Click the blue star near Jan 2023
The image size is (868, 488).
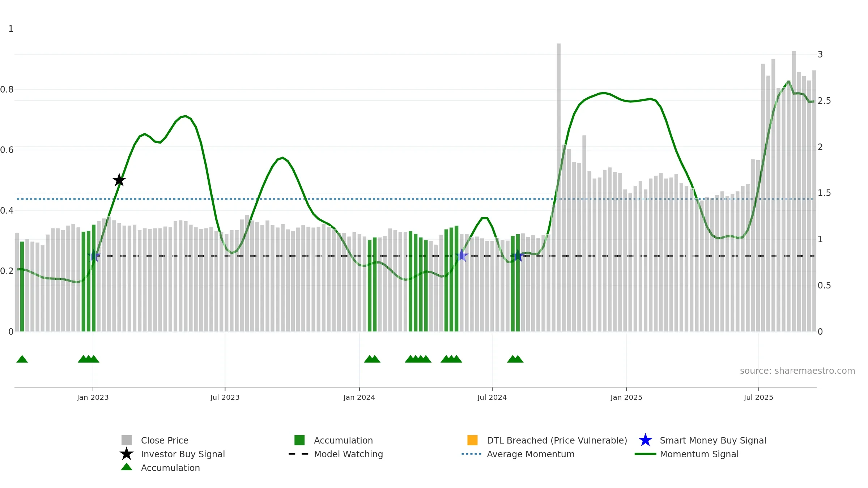click(94, 256)
